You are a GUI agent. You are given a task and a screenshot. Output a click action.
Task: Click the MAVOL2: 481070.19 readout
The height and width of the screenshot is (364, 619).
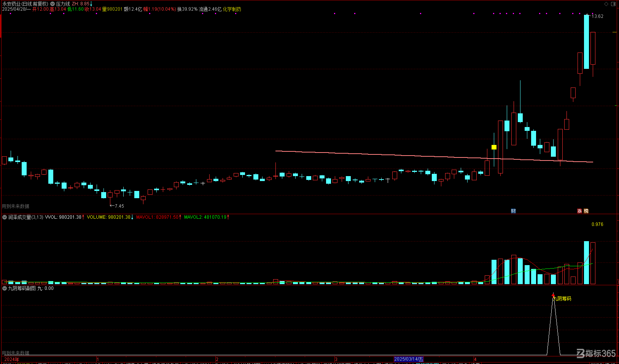[x=205, y=217]
